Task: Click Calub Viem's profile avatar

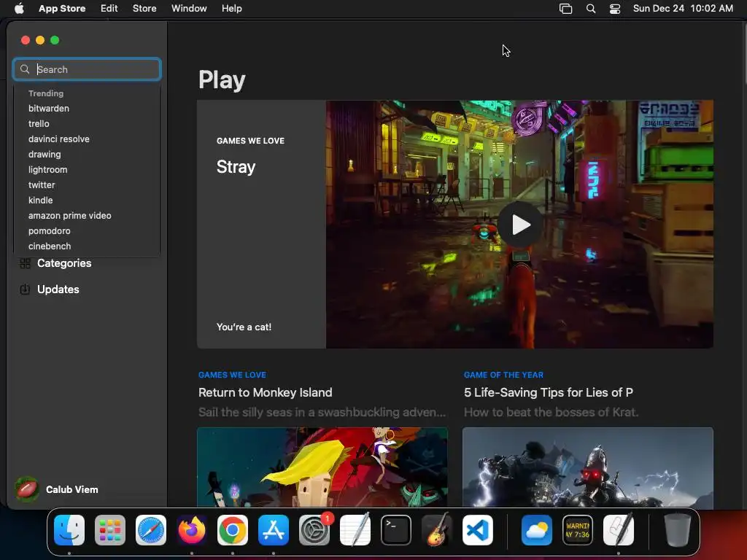Action: coord(27,489)
